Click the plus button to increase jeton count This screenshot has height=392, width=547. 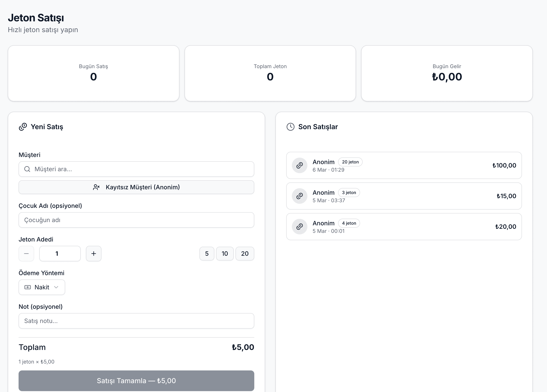94,253
